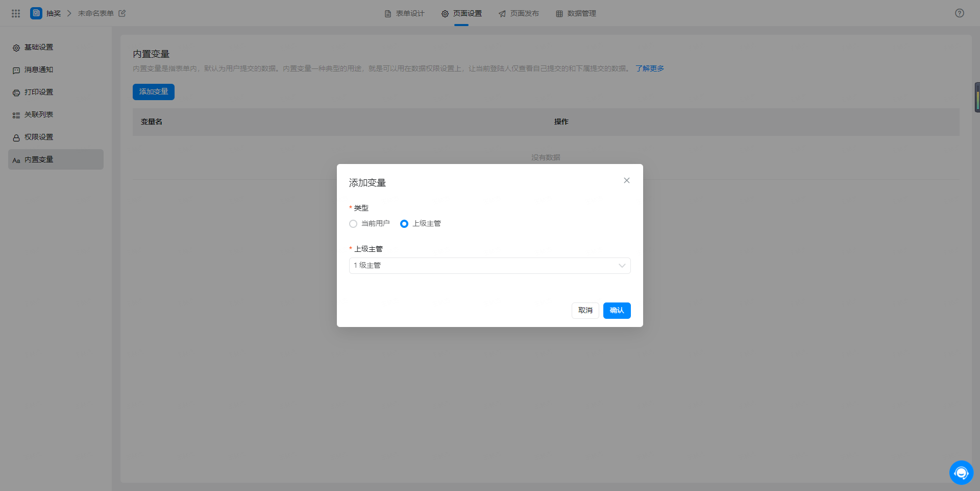
Task: Click the blue 抽奖 app logo icon
Action: tap(36, 13)
